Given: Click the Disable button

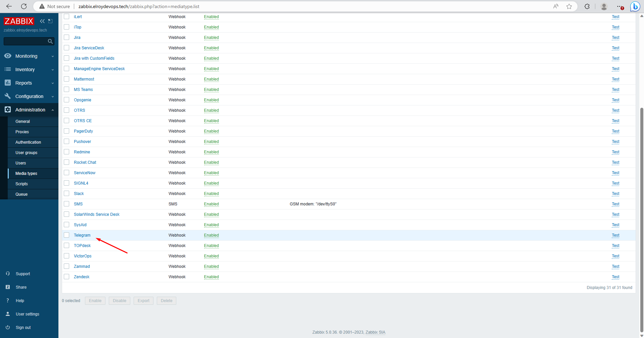Looking at the screenshot, I should pos(120,301).
